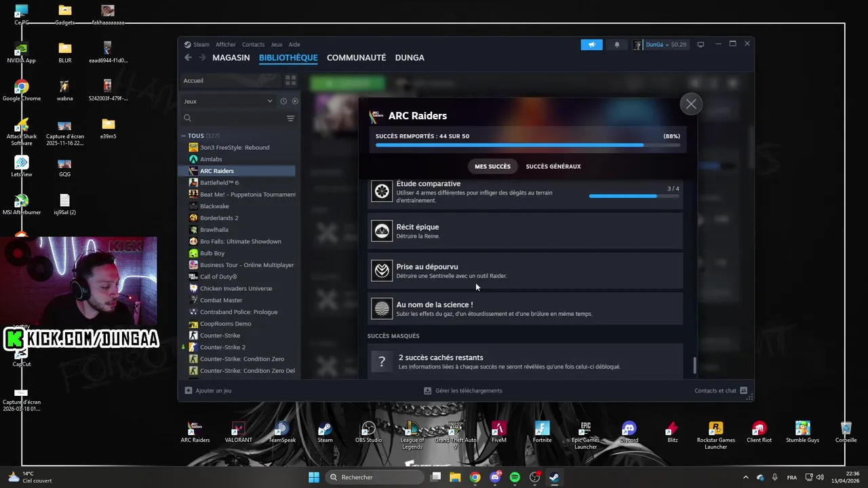
Task: Switch to the SUCCÈS GÉNÉRAUX tab
Action: pyautogui.click(x=553, y=166)
